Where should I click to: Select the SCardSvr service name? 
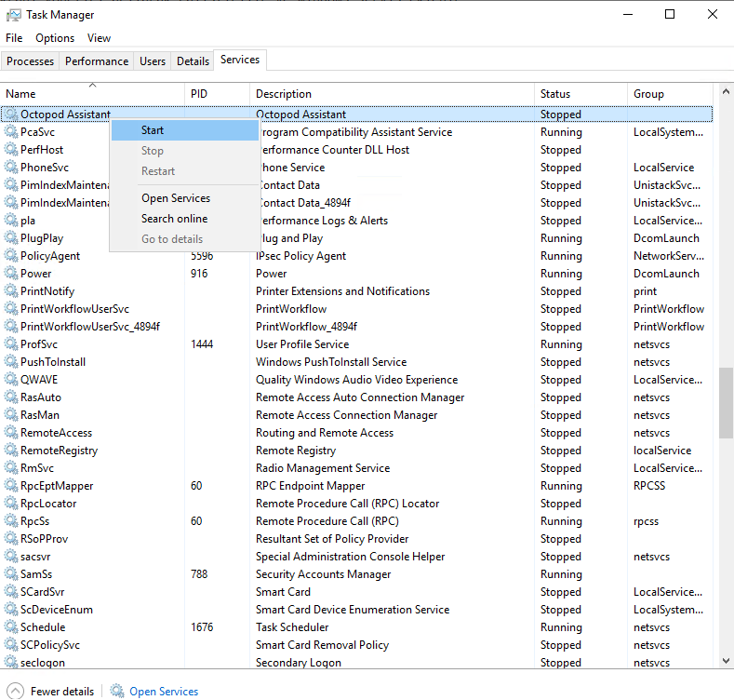[x=43, y=592]
